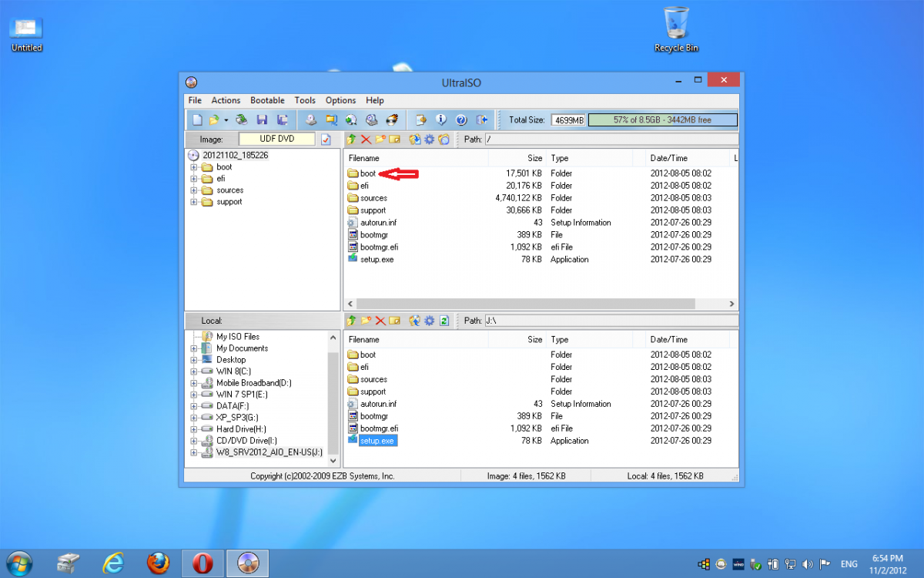Screen dimensions: 924x578
Task: Click the red Delete X in image pane
Action: point(366,139)
